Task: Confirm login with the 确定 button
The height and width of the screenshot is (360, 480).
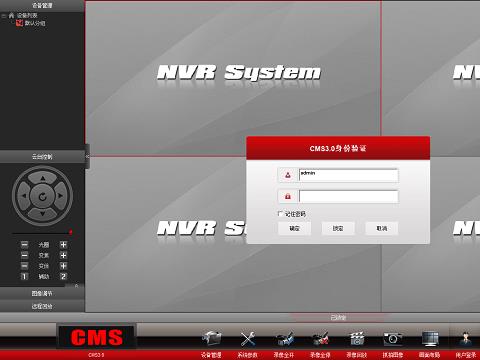Action: [294, 228]
